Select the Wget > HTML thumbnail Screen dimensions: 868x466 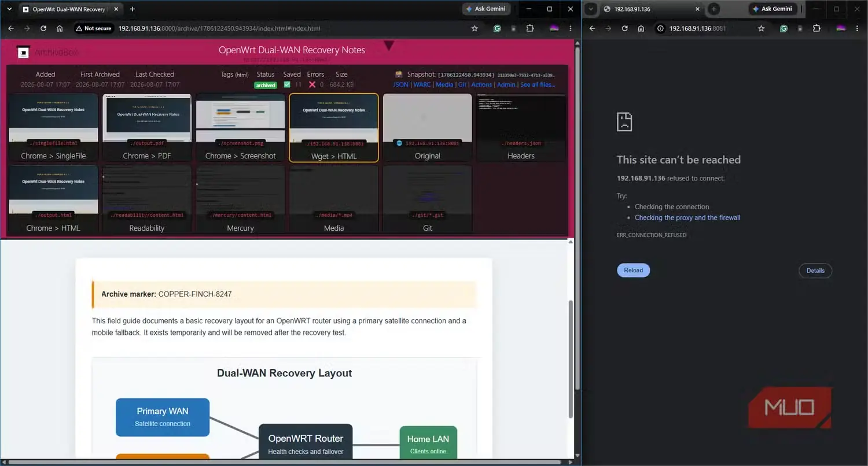point(334,128)
